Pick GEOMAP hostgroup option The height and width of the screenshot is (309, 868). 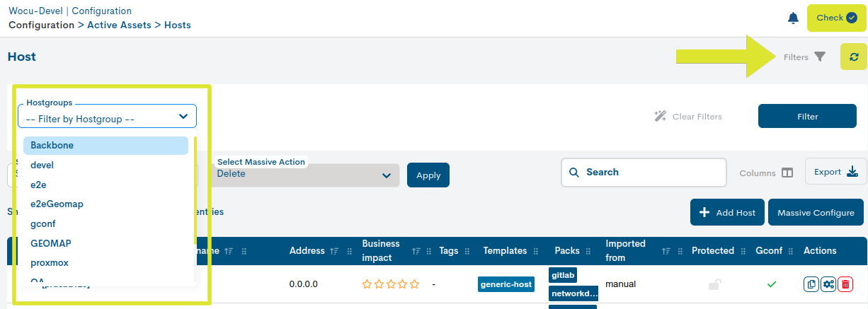(x=105, y=243)
